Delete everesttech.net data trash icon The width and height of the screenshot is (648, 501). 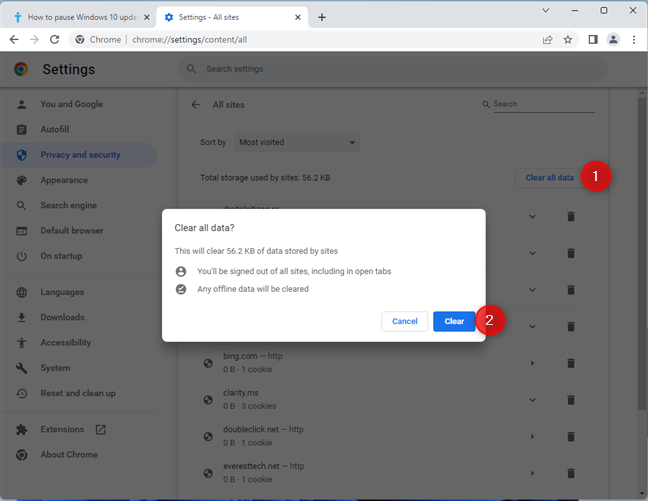point(571,473)
